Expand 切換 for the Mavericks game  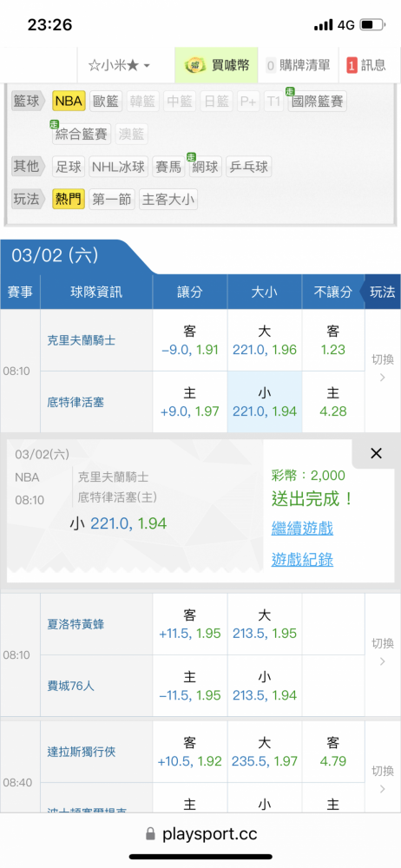pos(383,779)
